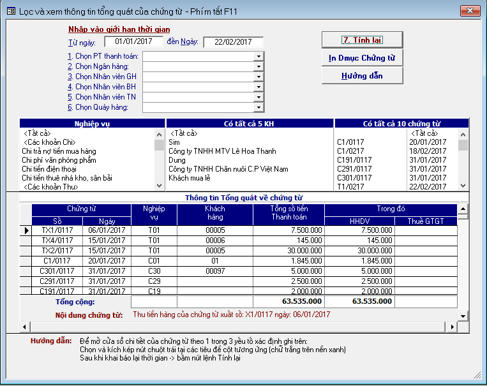Open 'Chọn Nhân viên TN' dropdown
The width and height of the screenshot is (487, 386).
point(259,97)
